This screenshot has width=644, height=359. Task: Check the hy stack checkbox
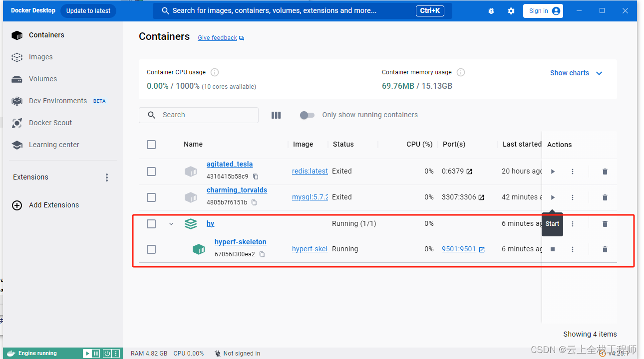tap(151, 224)
